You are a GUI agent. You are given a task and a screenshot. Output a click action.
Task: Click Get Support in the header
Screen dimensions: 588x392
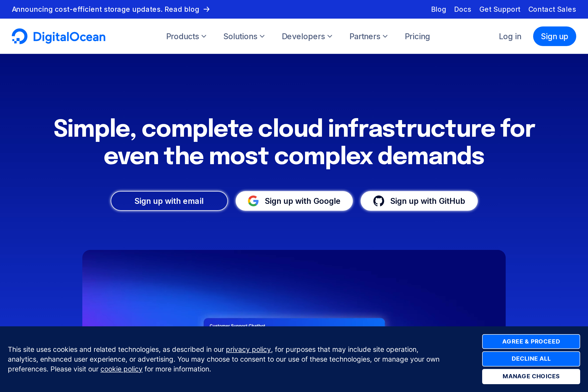499,9
